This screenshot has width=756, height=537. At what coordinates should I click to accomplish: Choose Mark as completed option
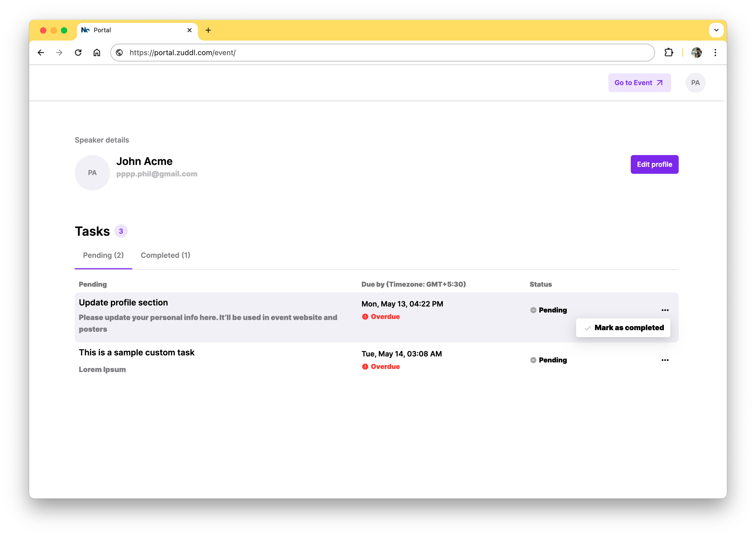coord(623,328)
